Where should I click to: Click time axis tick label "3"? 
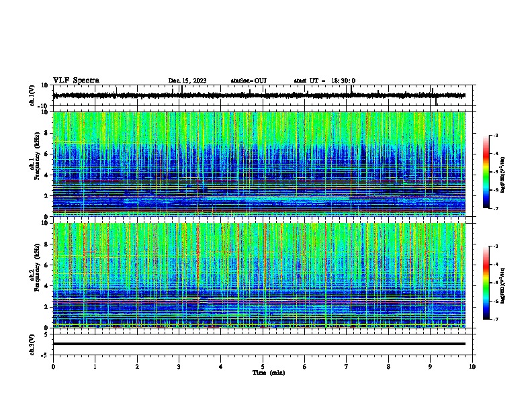click(x=179, y=367)
